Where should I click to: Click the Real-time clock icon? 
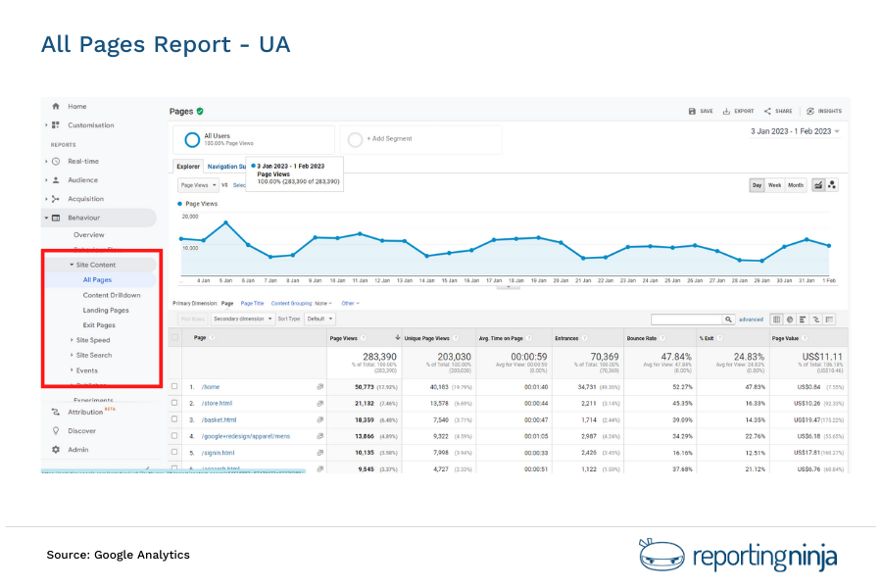56,161
